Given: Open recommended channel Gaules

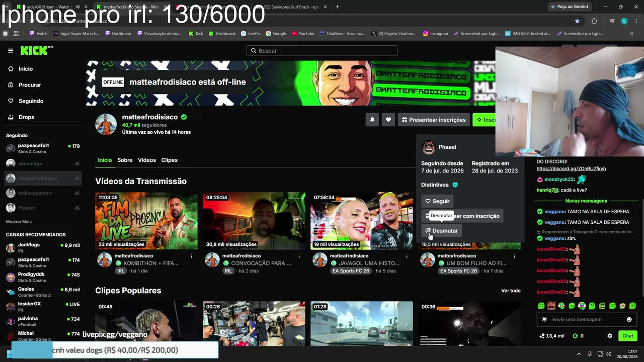Looking at the screenshot, I should (43, 292).
